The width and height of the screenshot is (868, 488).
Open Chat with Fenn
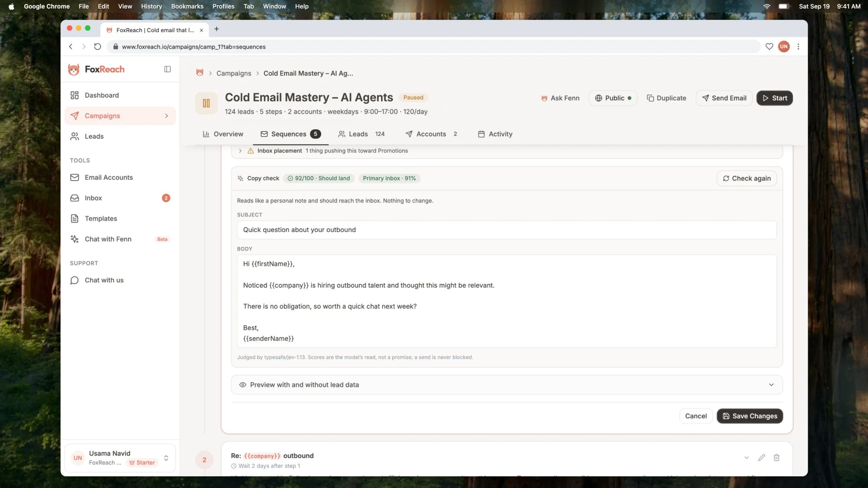(120, 239)
